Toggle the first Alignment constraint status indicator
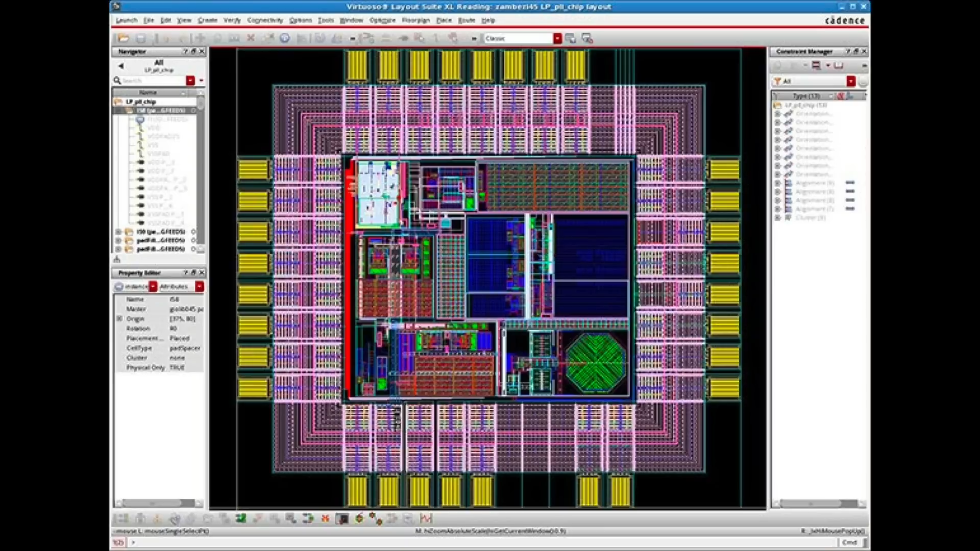Image resolution: width=980 pixels, height=551 pixels. [x=850, y=183]
